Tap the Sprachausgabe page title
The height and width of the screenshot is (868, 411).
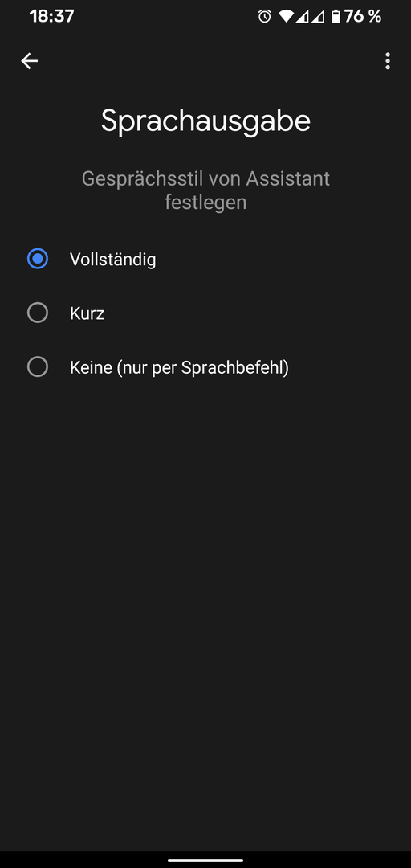[x=205, y=121]
